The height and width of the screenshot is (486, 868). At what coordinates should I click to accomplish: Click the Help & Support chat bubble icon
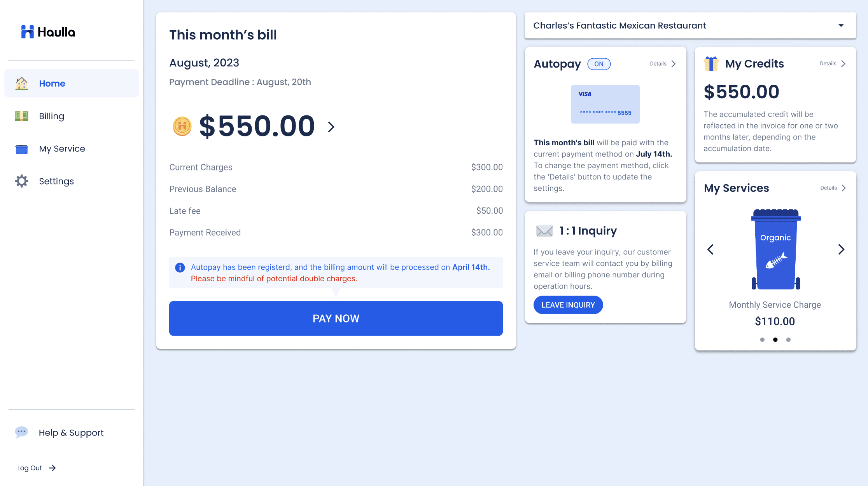point(21,432)
